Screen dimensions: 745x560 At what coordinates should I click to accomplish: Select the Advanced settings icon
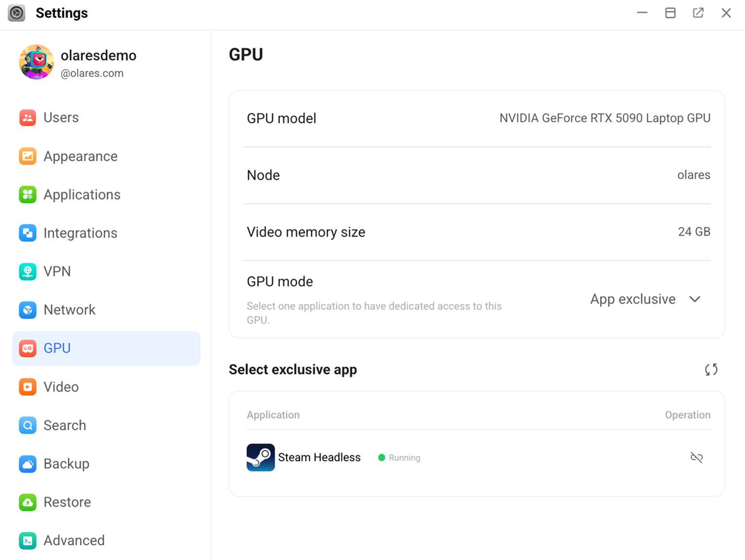[x=28, y=541]
